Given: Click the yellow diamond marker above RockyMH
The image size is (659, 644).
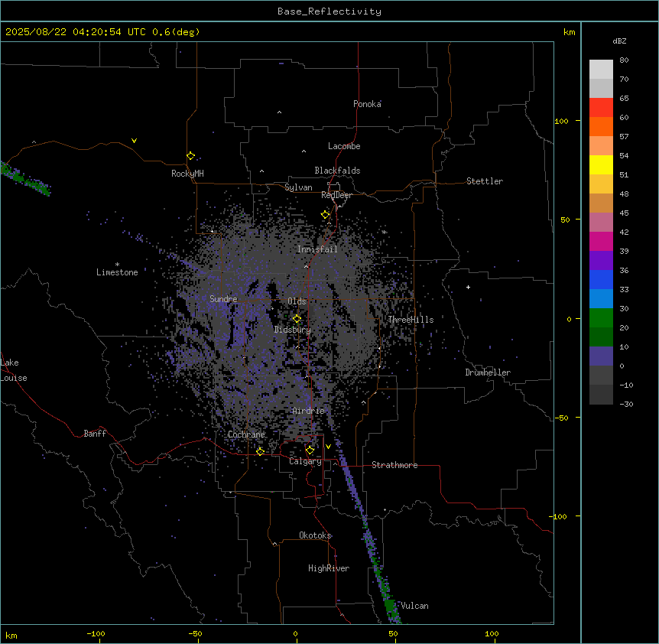Looking at the screenshot, I should [190, 155].
